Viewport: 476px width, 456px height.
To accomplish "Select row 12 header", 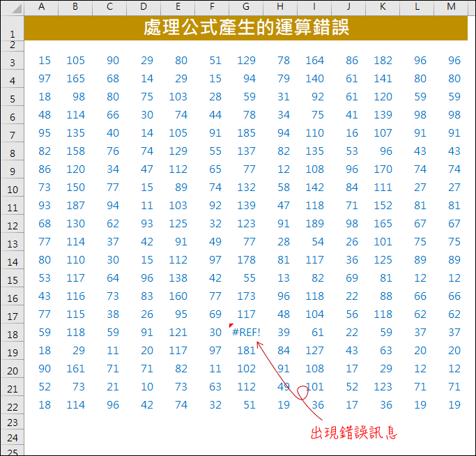I will tap(12, 224).
